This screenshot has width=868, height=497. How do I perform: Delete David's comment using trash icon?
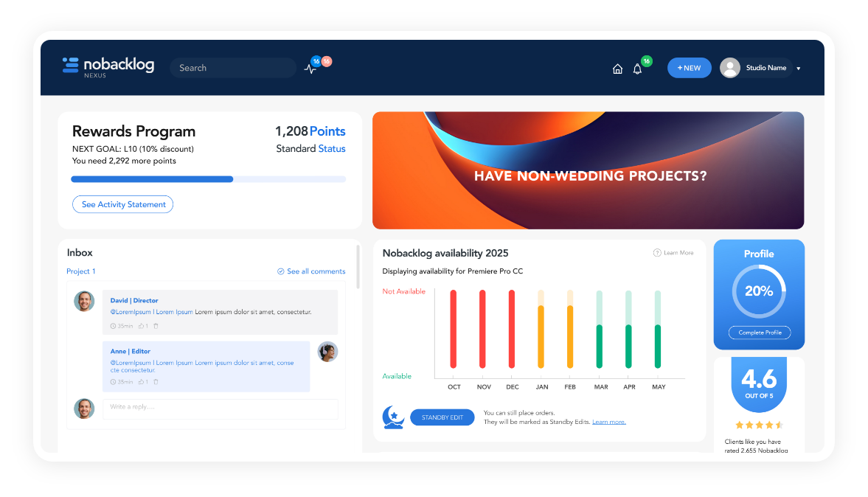pos(156,326)
